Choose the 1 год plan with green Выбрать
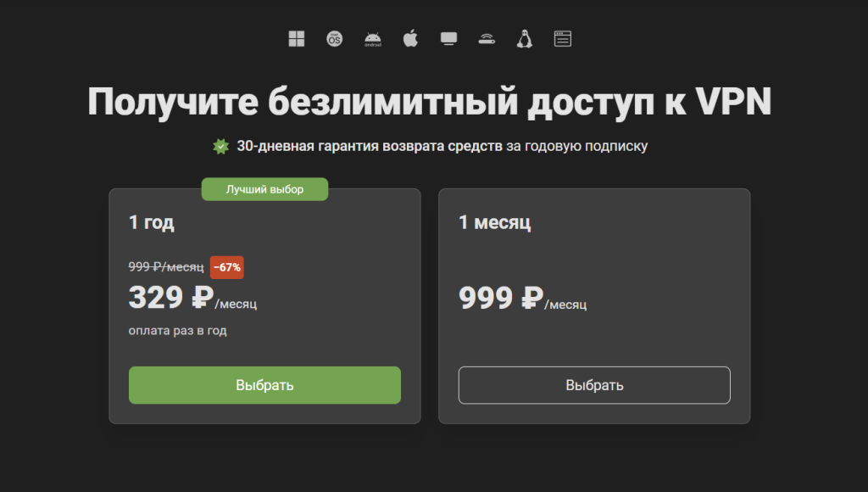 point(264,385)
